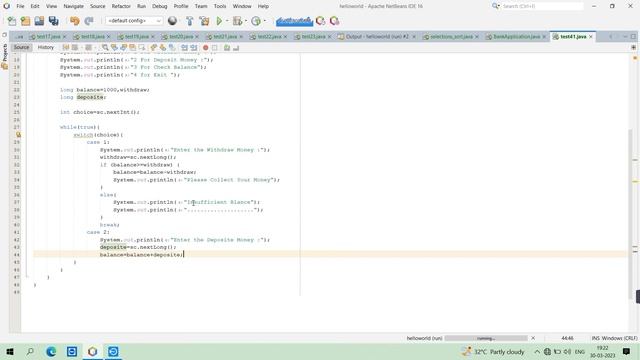Click the Comment icon in editor toolbar
Image resolution: width=640 pixels, height=360 pixels.
pos(227,48)
